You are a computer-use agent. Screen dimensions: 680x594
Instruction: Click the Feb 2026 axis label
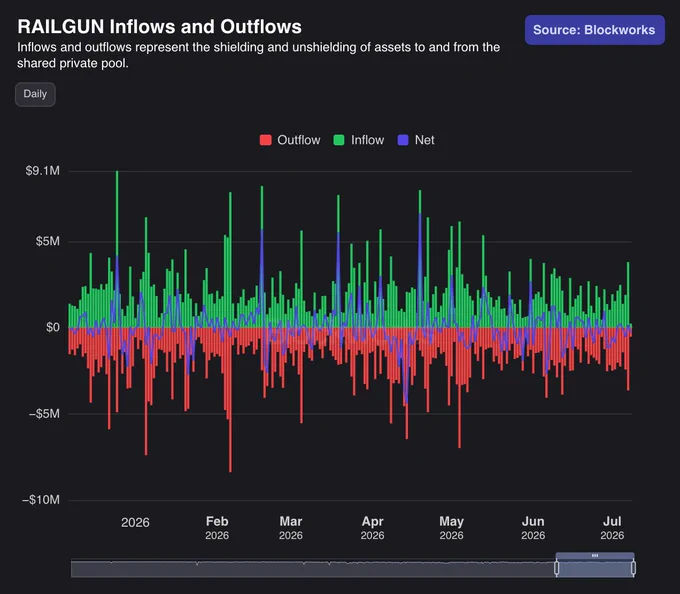pos(217,528)
